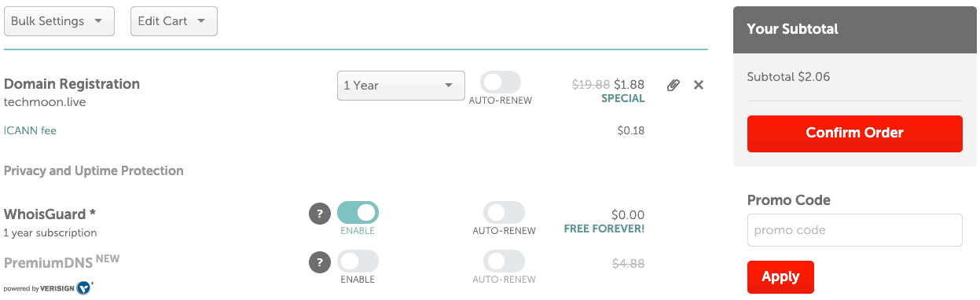
Task: Toggle PremiumDNS auto-renew switch
Action: (504, 262)
